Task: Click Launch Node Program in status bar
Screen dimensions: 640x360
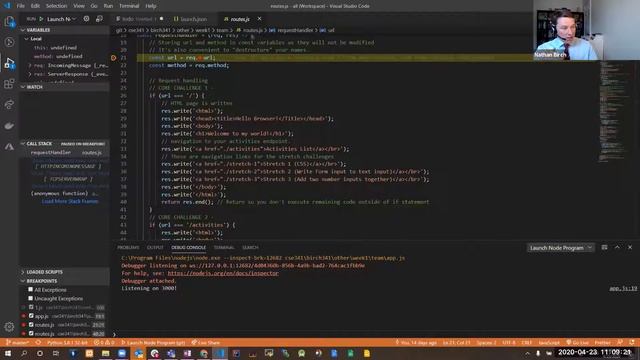Action: click(x=153, y=342)
